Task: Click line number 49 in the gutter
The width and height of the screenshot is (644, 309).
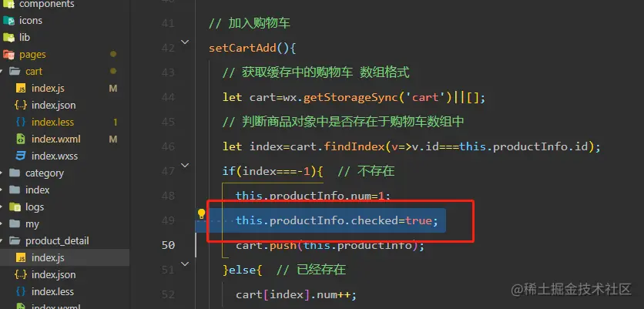Action: 168,220
